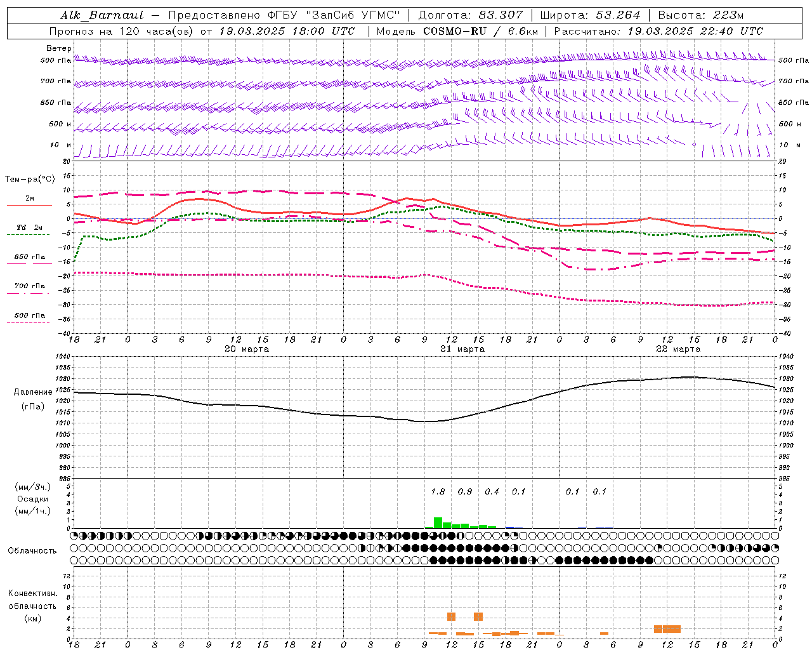Click the "Td 2м" dew point legend label
This screenshot has height=650, width=812.
(30, 227)
